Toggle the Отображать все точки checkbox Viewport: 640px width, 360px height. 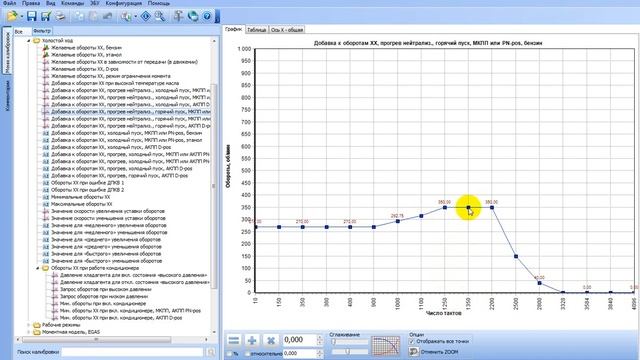coord(412,341)
